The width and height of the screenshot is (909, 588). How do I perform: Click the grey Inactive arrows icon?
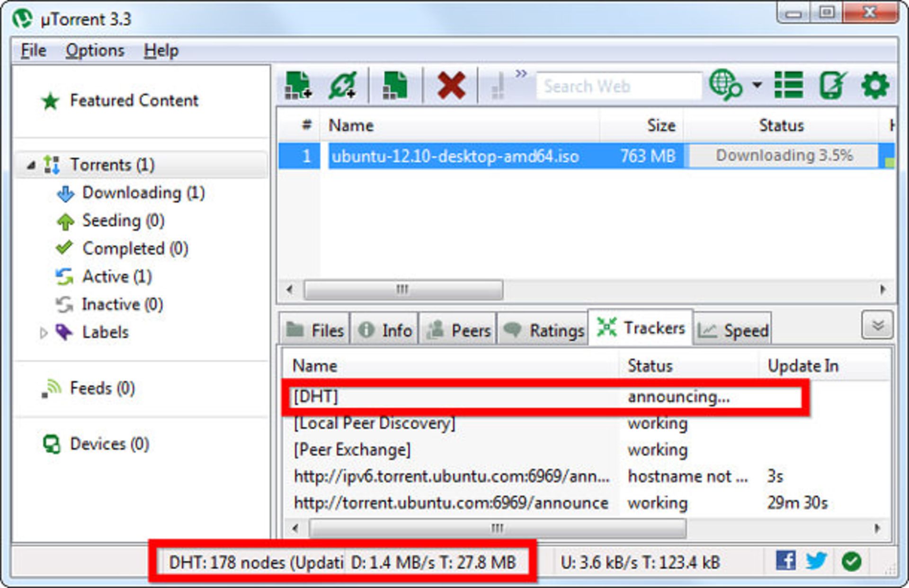(x=64, y=305)
